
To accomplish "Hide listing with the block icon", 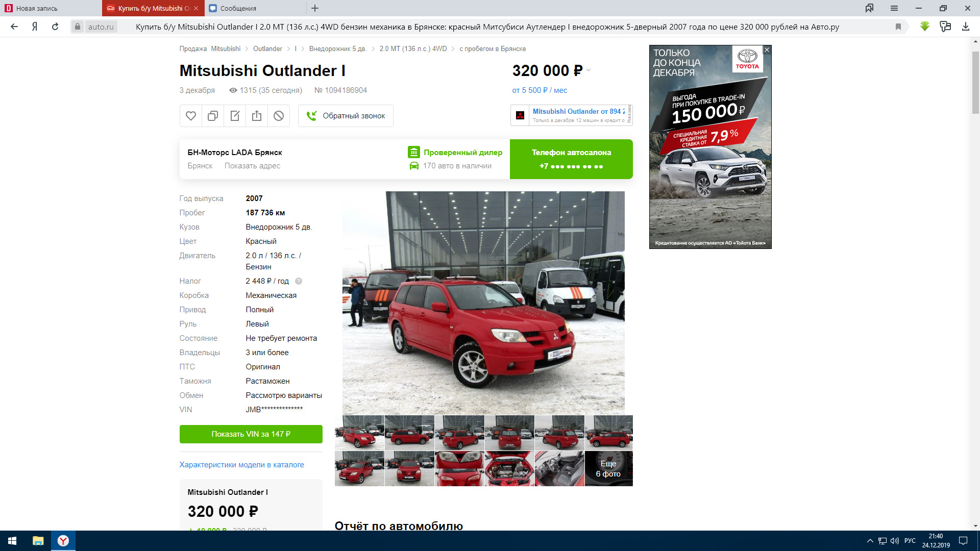I will tap(279, 116).
